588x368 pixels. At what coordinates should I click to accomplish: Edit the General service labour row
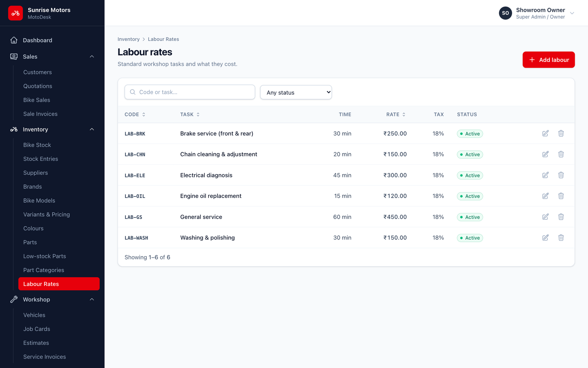[x=545, y=217]
